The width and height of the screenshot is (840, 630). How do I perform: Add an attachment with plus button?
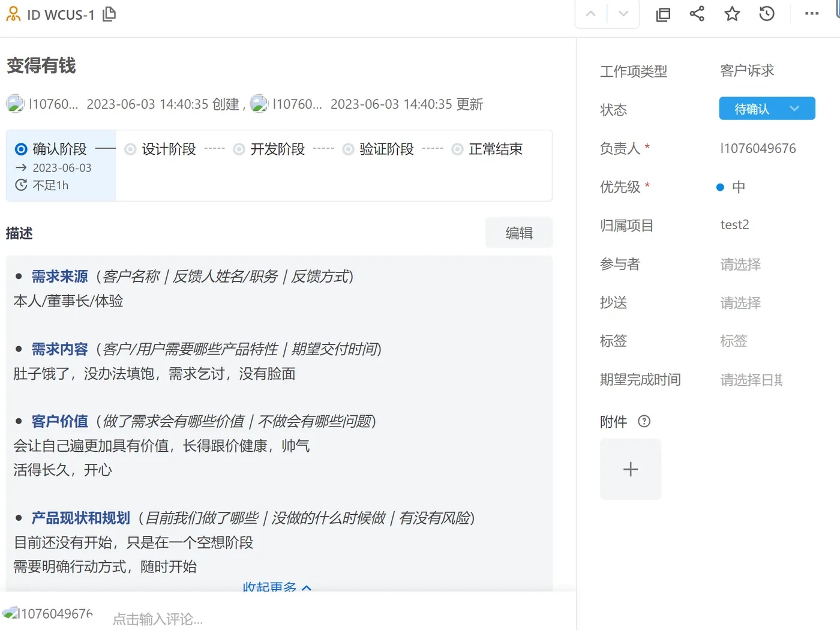[x=631, y=469]
